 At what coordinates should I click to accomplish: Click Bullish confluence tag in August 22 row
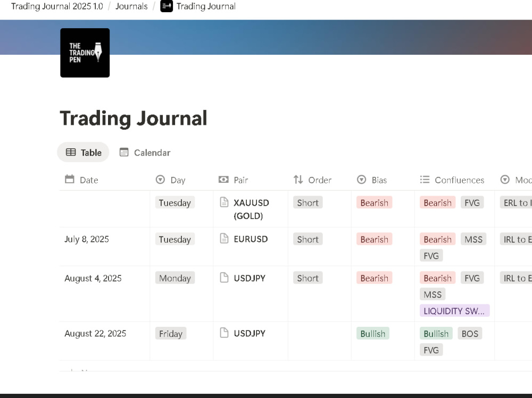[x=436, y=334]
